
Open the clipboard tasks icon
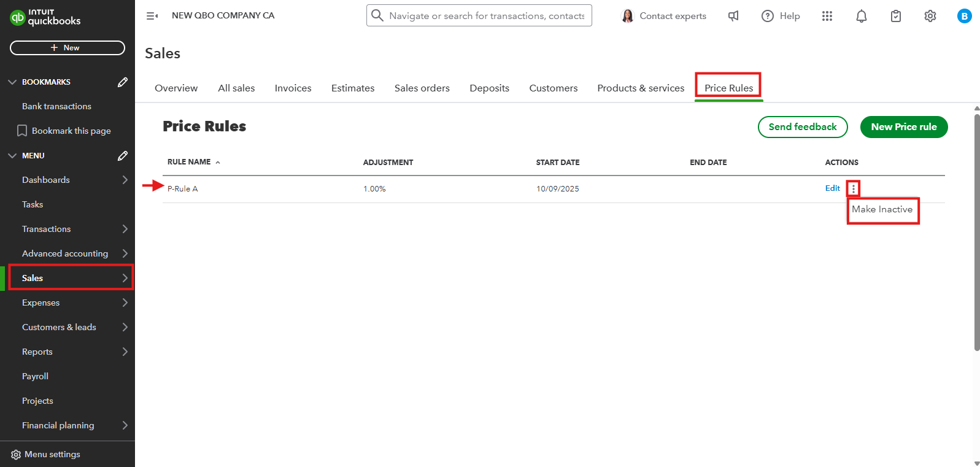[896, 16]
